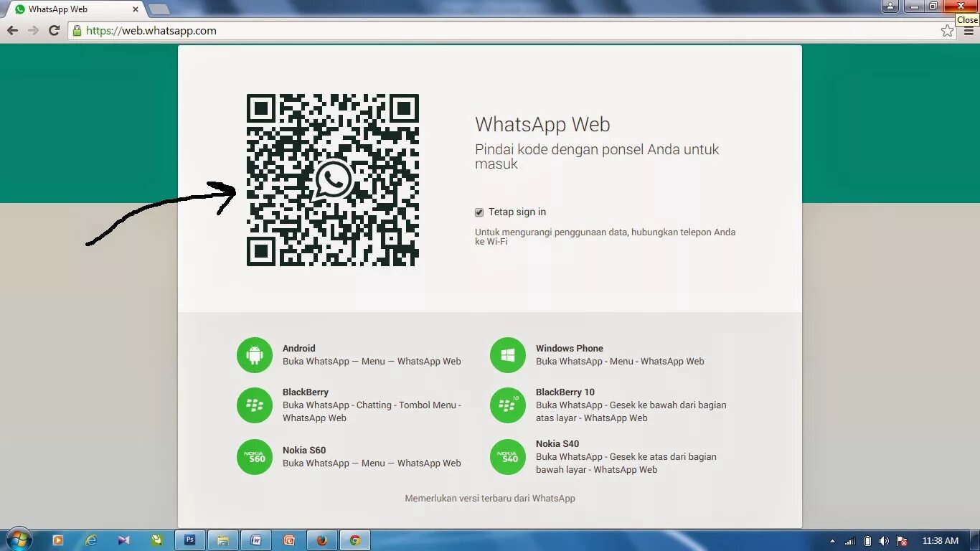Close the WhatsApp Web tab
This screenshot has height=551, width=980.
136,9
